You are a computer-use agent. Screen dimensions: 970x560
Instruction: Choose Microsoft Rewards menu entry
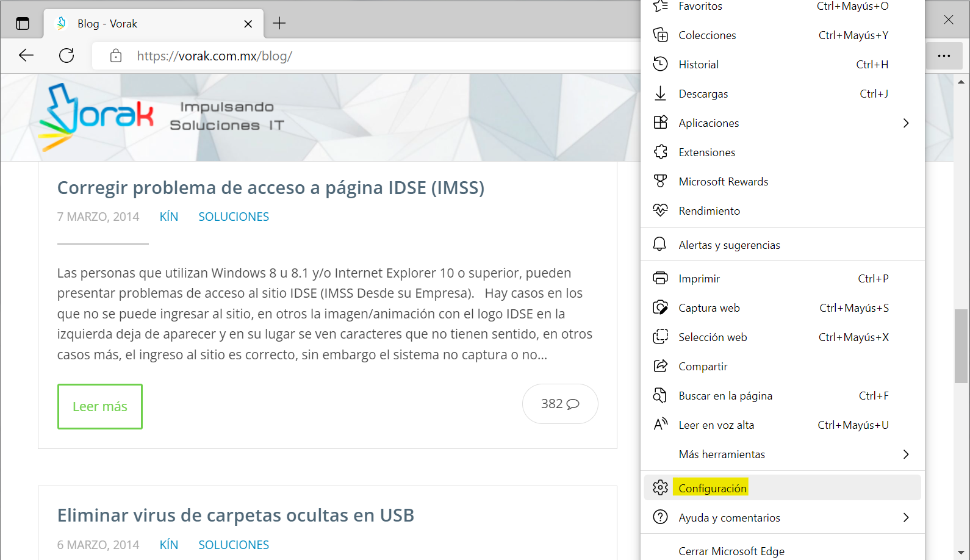(x=783, y=181)
